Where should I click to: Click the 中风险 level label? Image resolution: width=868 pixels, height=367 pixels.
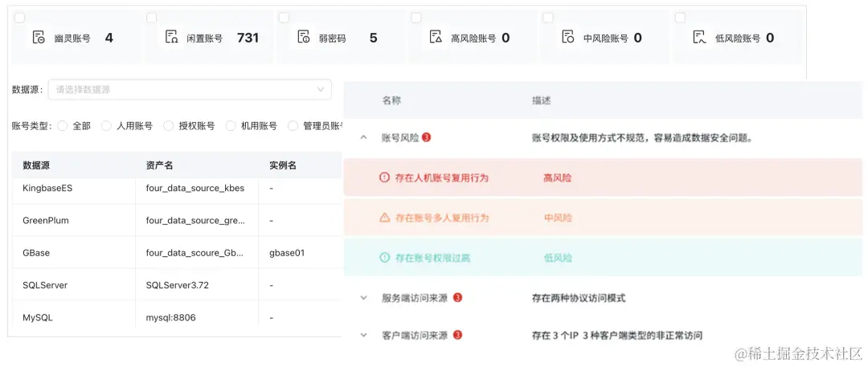[x=558, y=218]
